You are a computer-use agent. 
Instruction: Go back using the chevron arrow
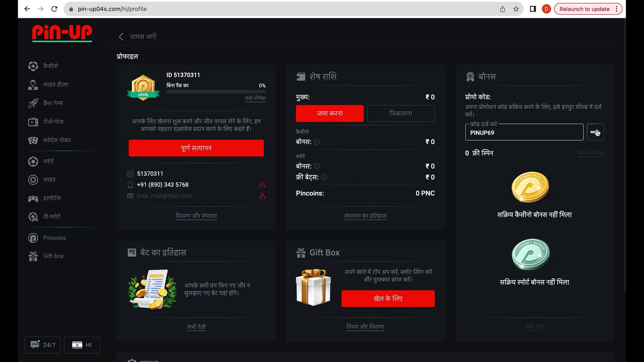[x=121, y=37]
